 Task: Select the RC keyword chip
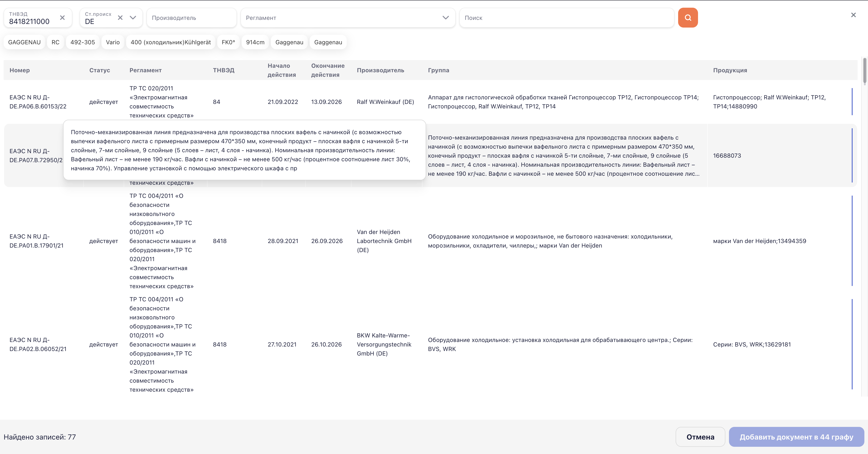tap(55, 42)
